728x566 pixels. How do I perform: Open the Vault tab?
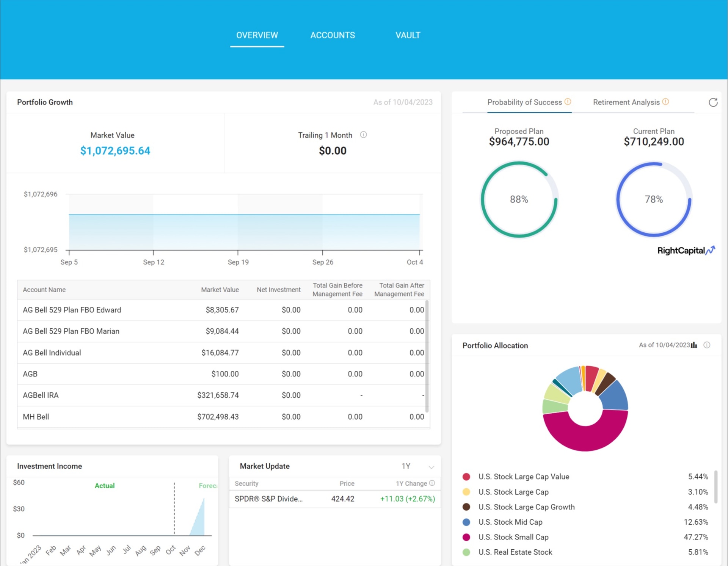[408, 35]
